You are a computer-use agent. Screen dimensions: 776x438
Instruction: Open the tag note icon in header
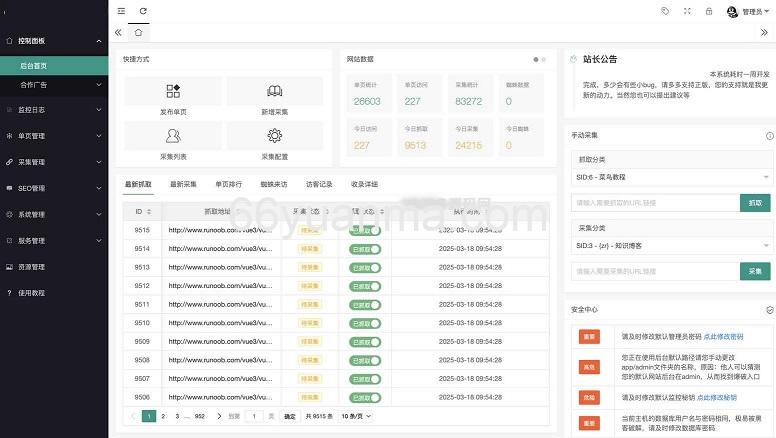pos(665,11)
